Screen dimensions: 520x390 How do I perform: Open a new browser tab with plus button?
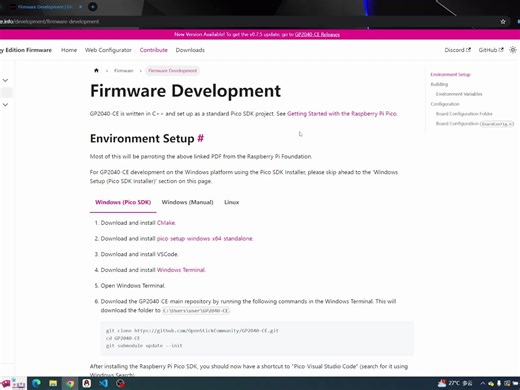93,7
